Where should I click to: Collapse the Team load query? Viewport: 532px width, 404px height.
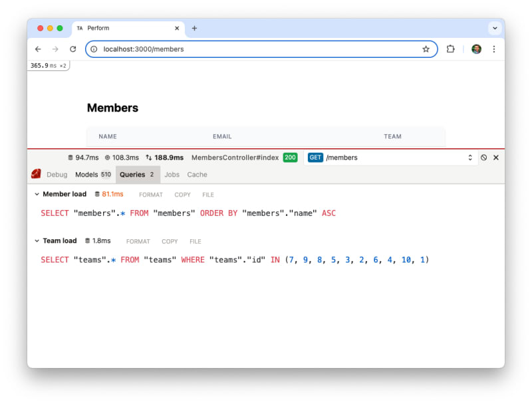[37, 241]
